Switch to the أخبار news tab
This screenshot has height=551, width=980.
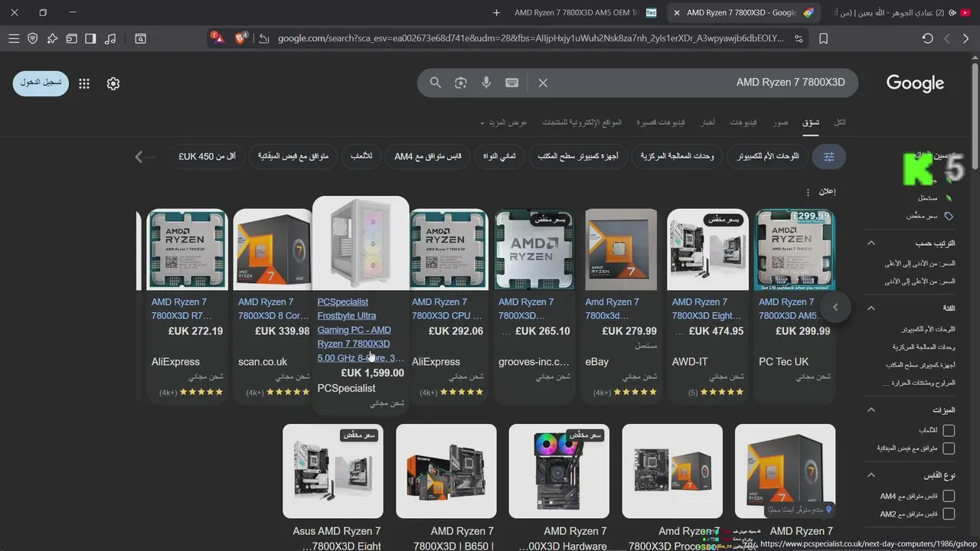(709, 122)
